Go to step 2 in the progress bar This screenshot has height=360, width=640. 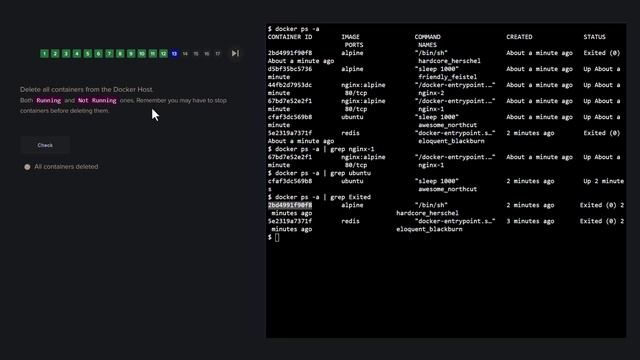click(55, 53)
